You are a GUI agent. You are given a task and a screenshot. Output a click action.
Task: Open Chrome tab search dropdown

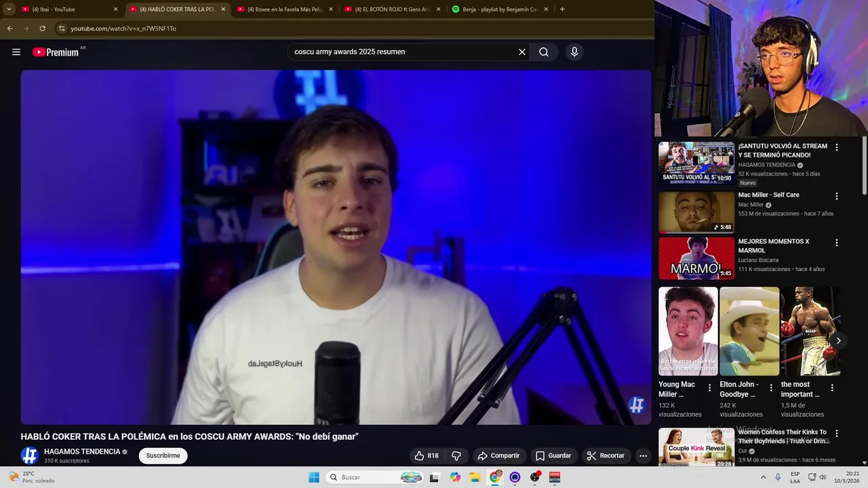coord(9,9)
